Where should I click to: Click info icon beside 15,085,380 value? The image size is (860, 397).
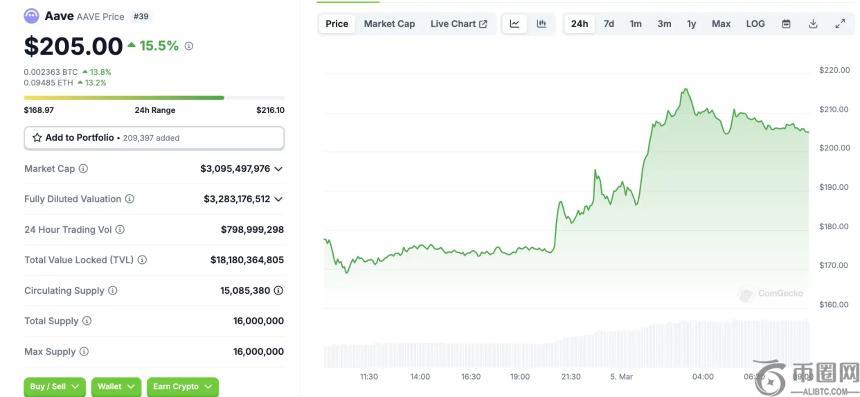pyautogui.click(x=279, y=291)
